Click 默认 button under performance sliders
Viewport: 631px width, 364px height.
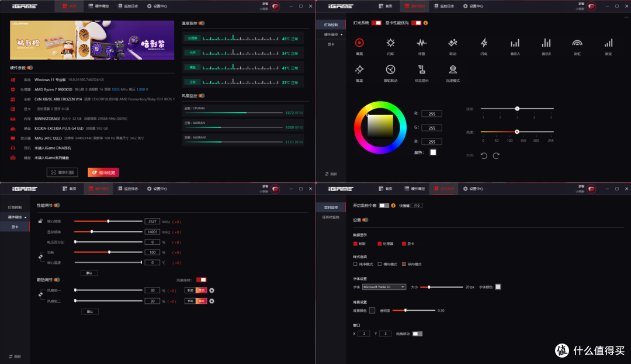89,273
